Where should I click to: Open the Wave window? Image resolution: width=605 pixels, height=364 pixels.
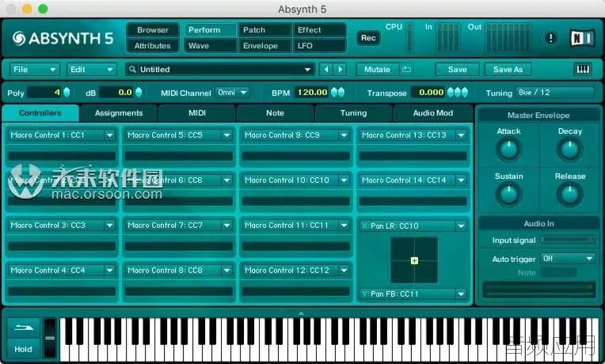[x=211, y=46]
